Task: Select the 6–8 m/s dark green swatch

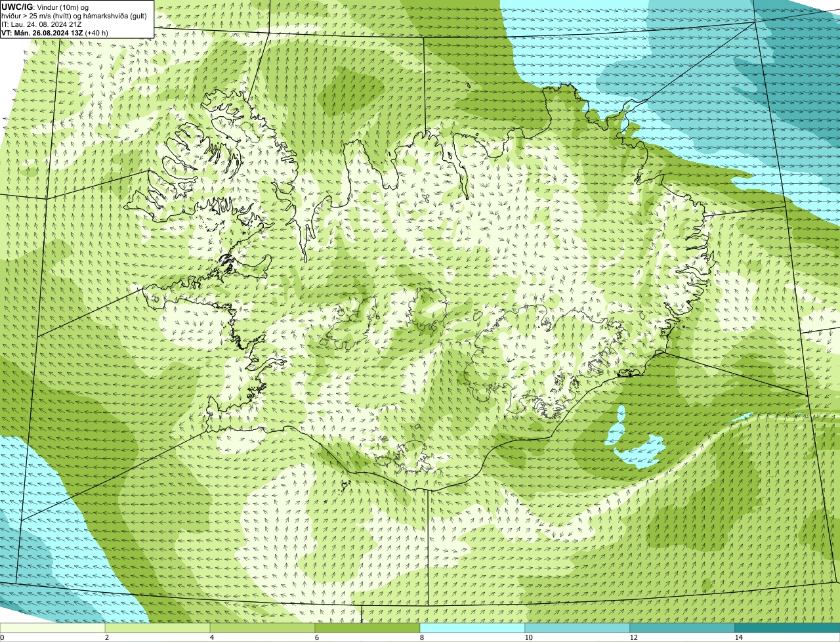Action: (367, 628)
